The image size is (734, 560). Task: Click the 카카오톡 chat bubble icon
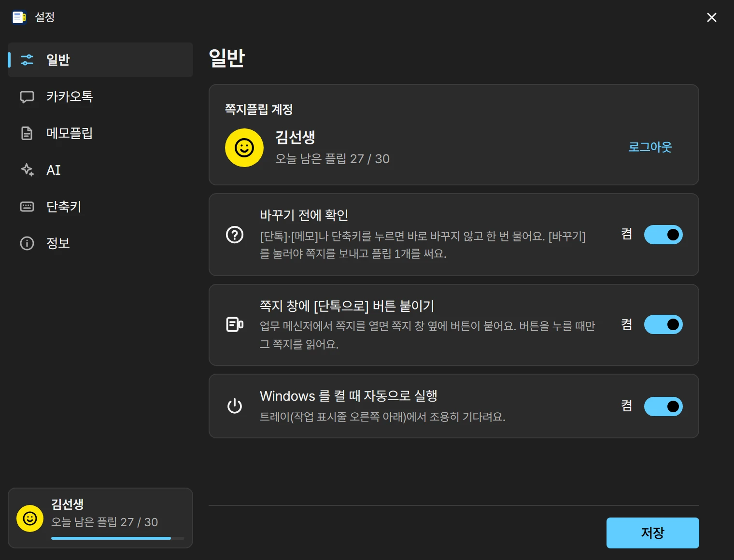(x=27, y=97)
